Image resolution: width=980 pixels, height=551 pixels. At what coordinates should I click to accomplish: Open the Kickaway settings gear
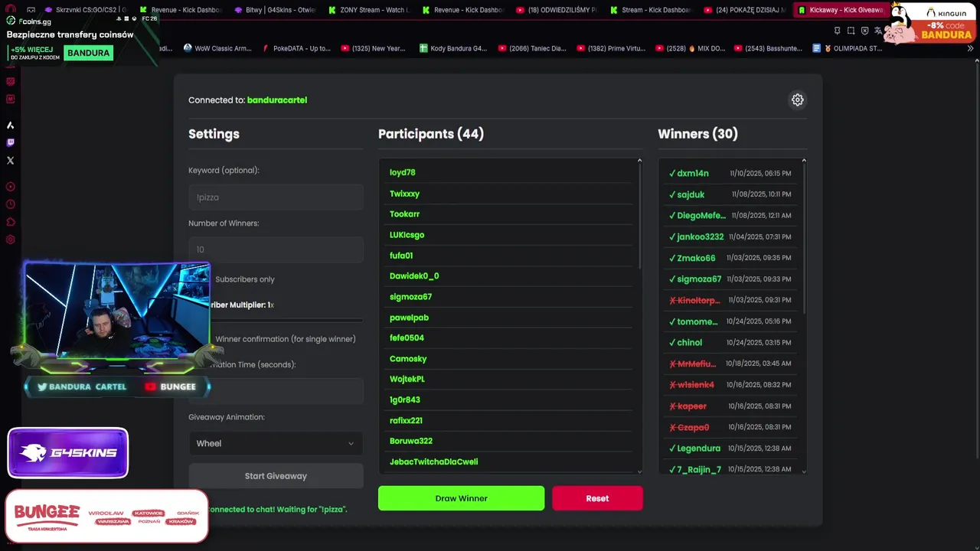pos(797,100)
